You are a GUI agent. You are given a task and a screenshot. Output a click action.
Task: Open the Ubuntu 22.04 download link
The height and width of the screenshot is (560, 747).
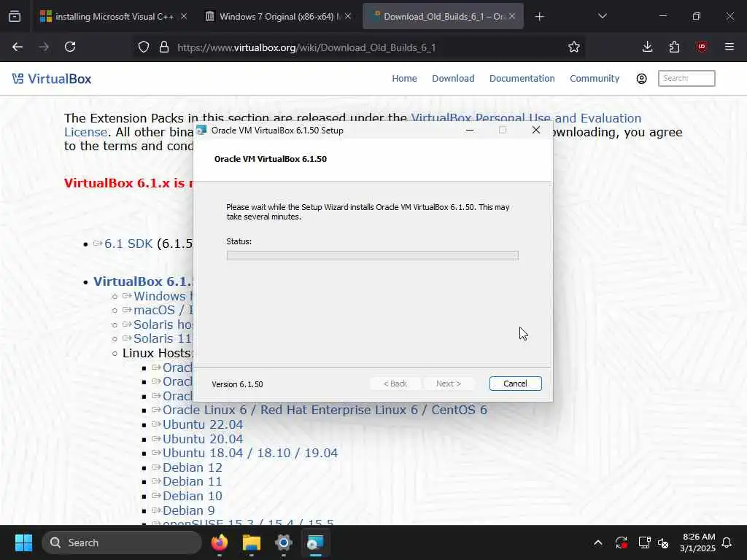(203, 424)
